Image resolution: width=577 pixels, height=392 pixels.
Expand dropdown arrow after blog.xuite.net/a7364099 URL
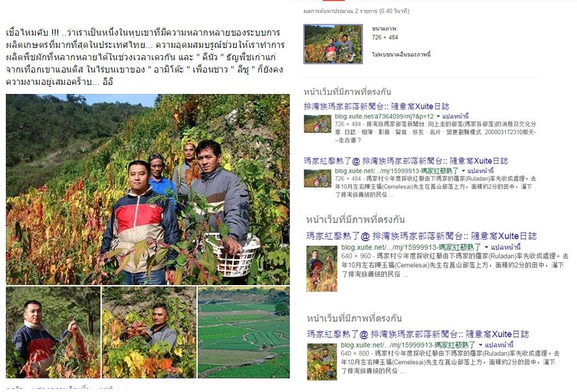[x=438, y=117]
